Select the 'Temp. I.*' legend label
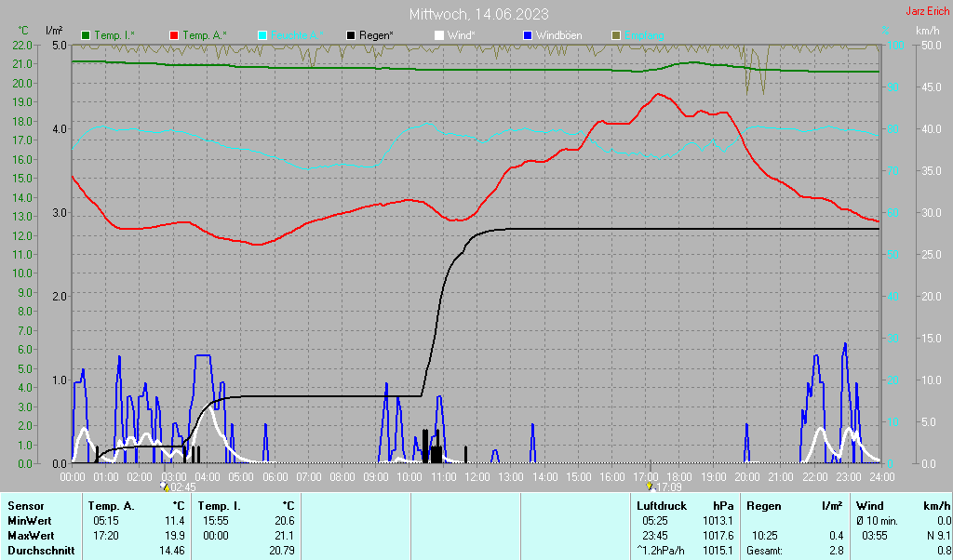This screenshot has width=953, height=560. pos(114,36)
